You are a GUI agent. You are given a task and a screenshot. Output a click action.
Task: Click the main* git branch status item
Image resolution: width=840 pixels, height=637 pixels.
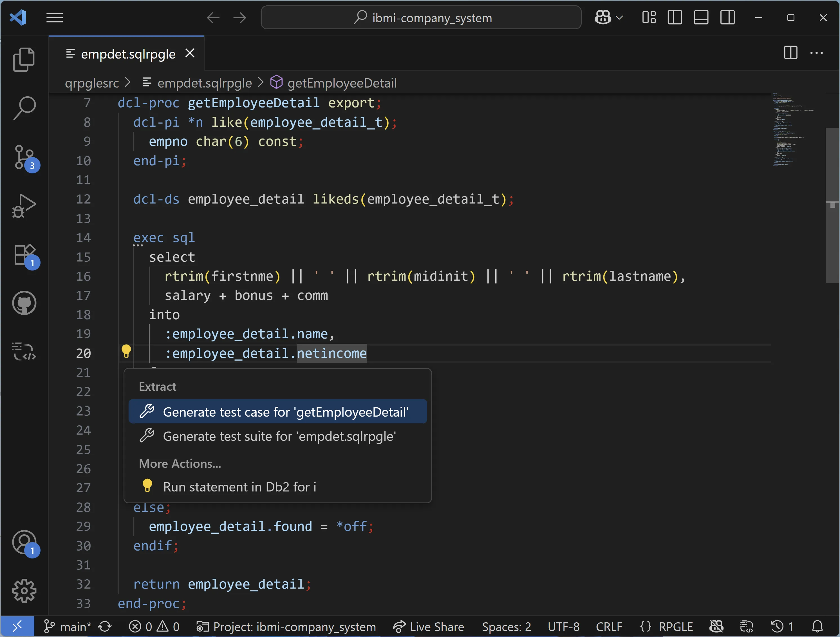pyautogui.click(x=67, y=626)
